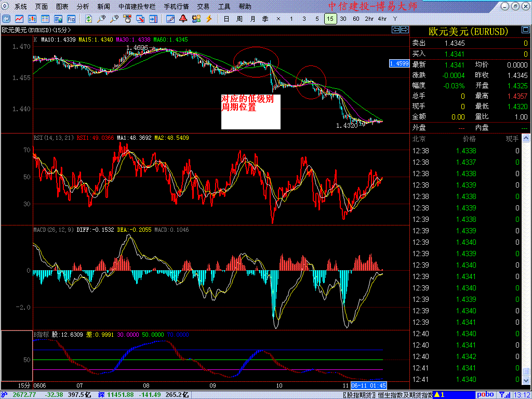
Task: Select the Y (yearly) period button
Action: click(395, 19)
